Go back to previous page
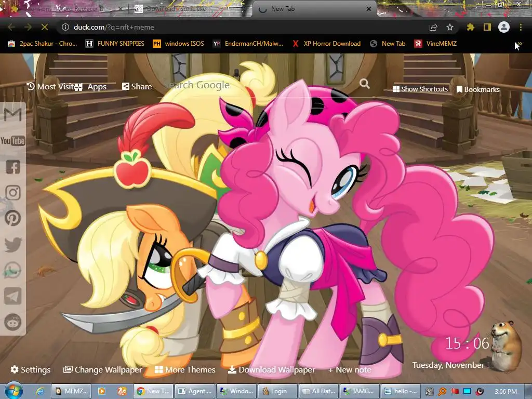The width and height of the screenshot is (532, 399). (x=11, y=27)
